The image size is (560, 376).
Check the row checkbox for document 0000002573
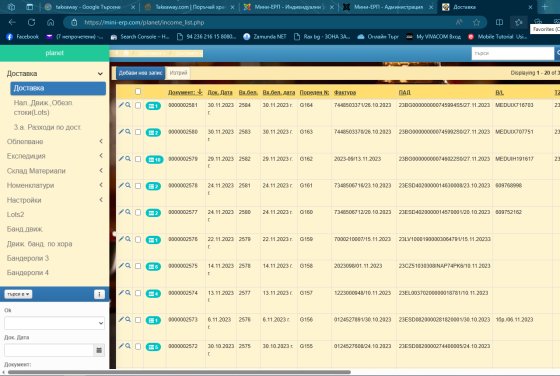click(138, 320)
